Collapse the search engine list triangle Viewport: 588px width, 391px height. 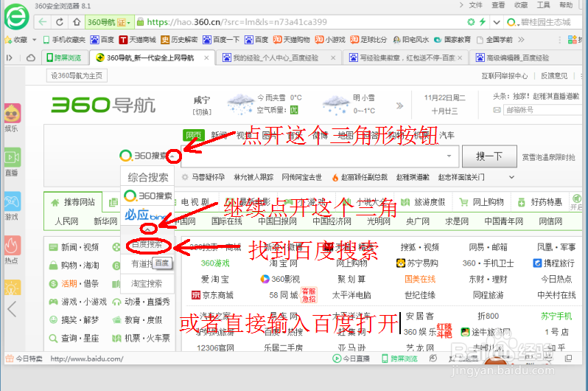coord(148,229)
